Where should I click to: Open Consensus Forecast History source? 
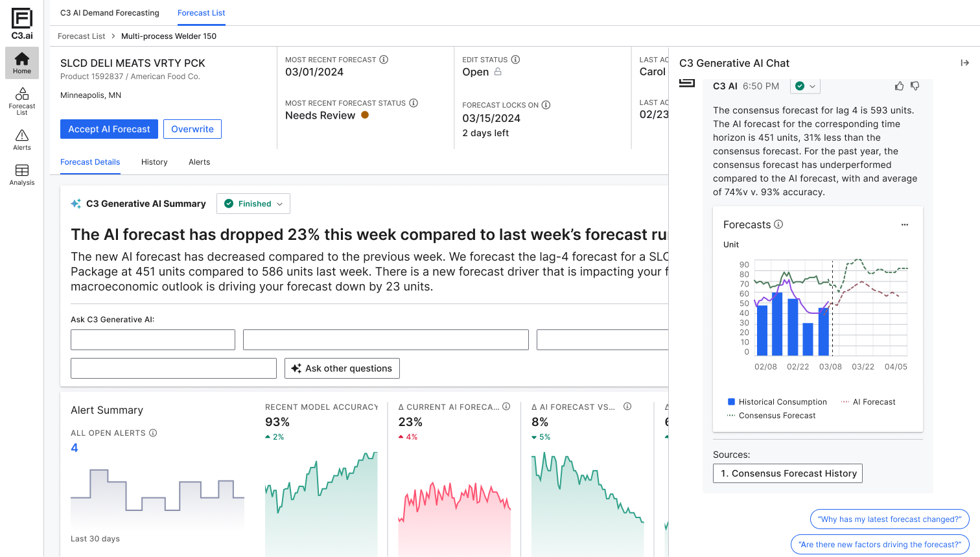click(x=787, y=473)
